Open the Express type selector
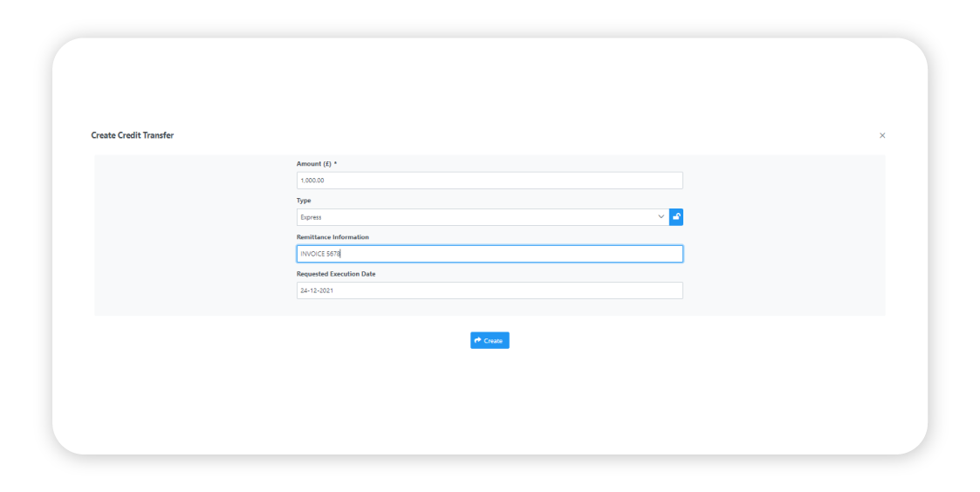The width and height of the screenshot is (980, 492). click(x=480, y=217)
